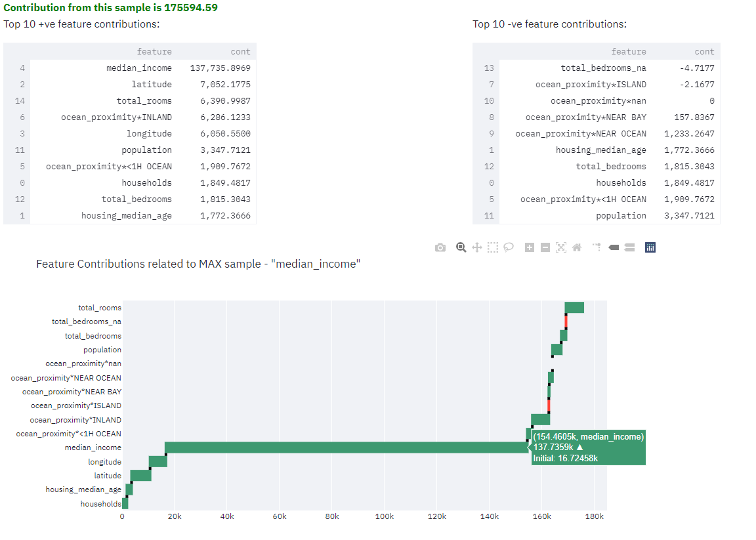
Task: Choose the Box Select tool
Action: point(493,247)
